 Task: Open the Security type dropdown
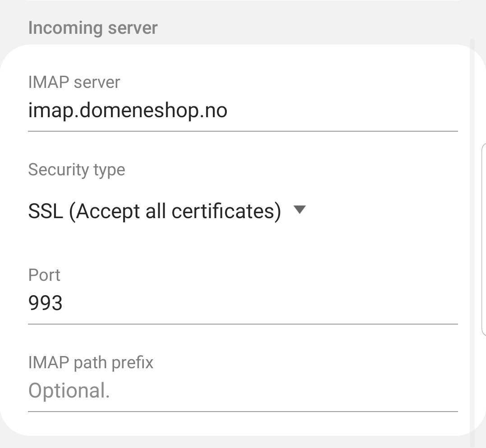click(167, 211)
